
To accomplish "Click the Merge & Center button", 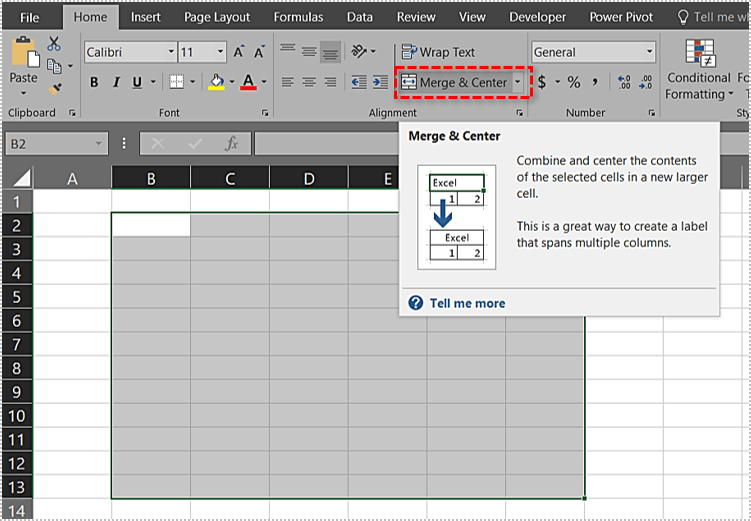I will click(x=455, y=82).
